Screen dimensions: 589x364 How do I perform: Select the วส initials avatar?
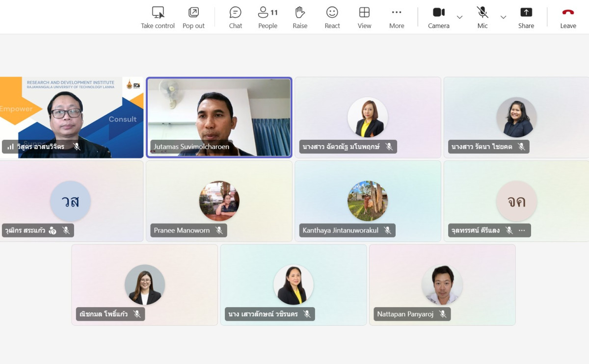(70, 201)
